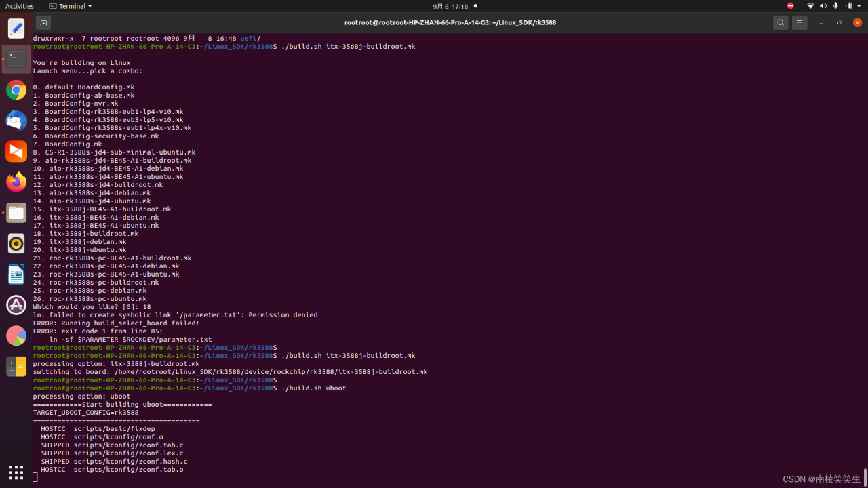Click the Activities button
Viewport: 868px width, 488px height.
coord(20,6)
